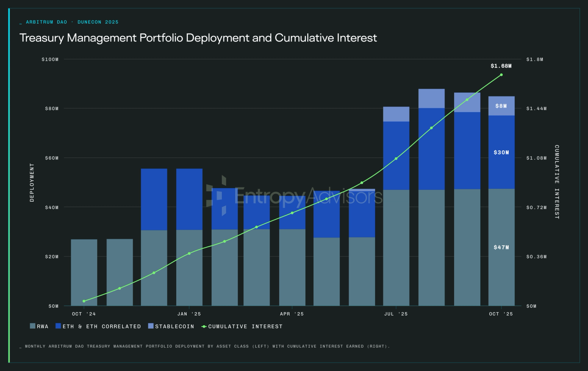
Task: Click the OCT '24 x-axis label
Action: point(84,314)
